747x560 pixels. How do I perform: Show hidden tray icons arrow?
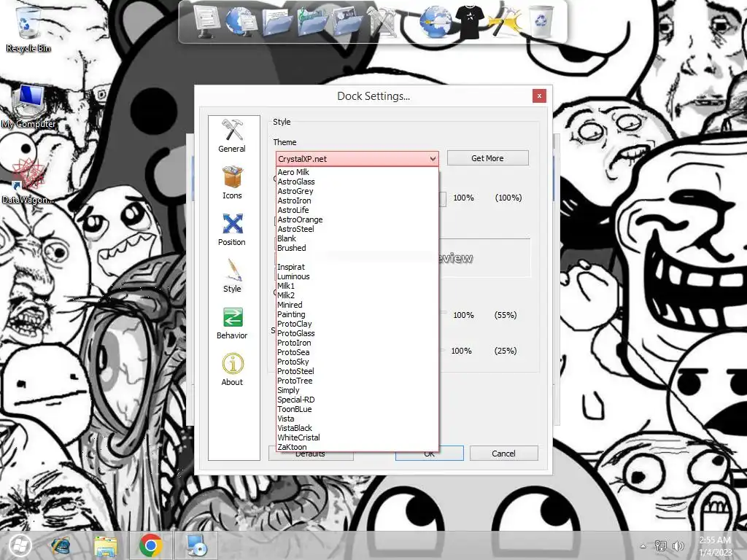pyautogui.click(x=643, y=545)
